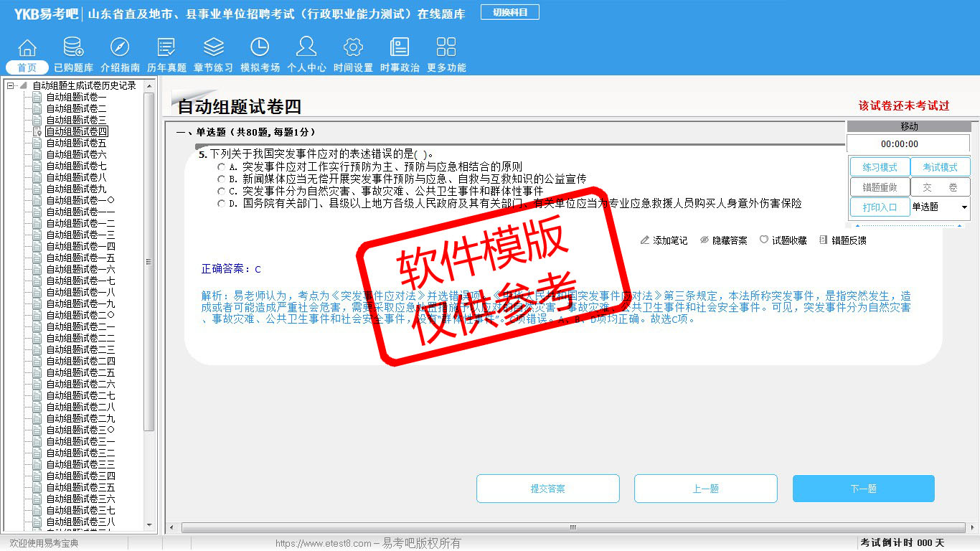Viewport: 980px width, 551px height.
Task: Click 隐藏答案 to hide the answer
Action: click(723, 240)
